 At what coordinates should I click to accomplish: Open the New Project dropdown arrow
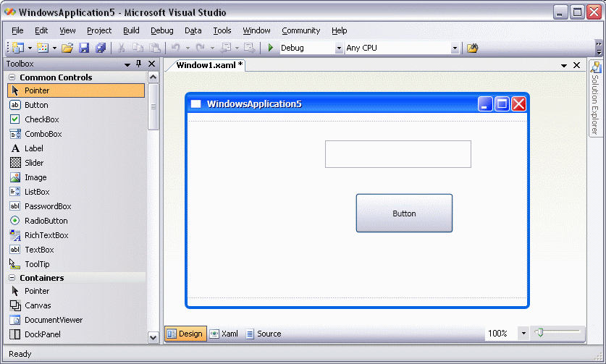pyautogui.click(x=30, y=48)
